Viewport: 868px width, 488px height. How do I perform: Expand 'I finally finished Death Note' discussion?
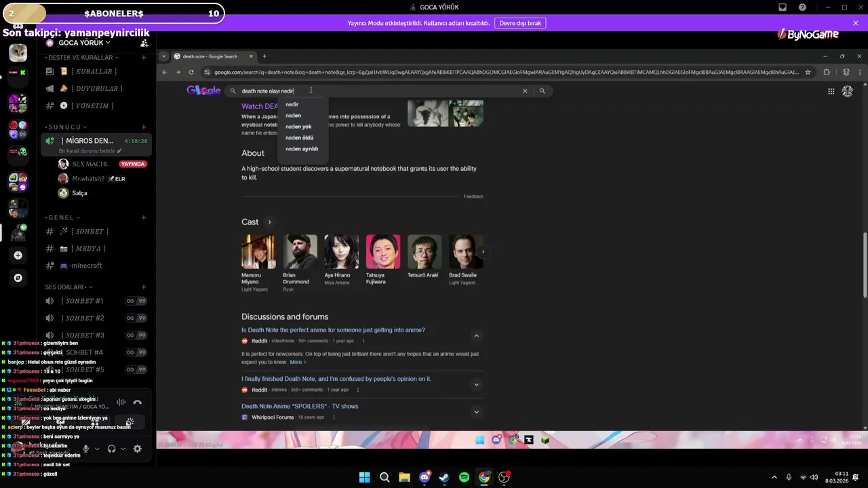click(x=476, y=384)
